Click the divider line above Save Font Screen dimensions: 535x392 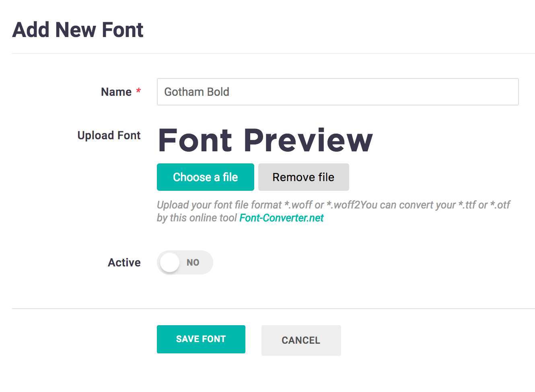[274, 309]
